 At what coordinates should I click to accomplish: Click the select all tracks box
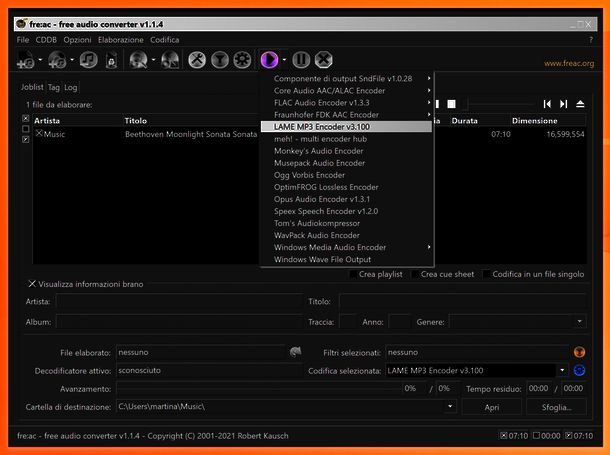tap(26, 118)
